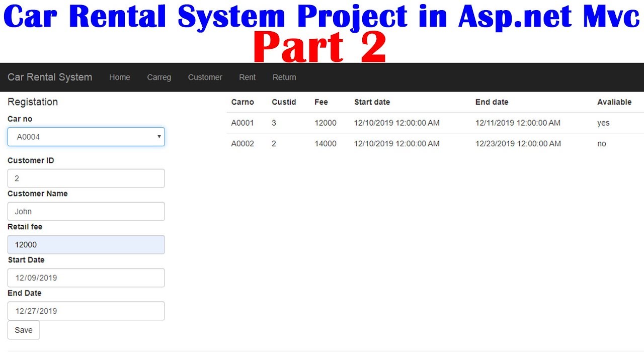Click the Retail fee input box
Image resolution: width=644 pixels, height=362 pixels.
[x=86, y=245]
